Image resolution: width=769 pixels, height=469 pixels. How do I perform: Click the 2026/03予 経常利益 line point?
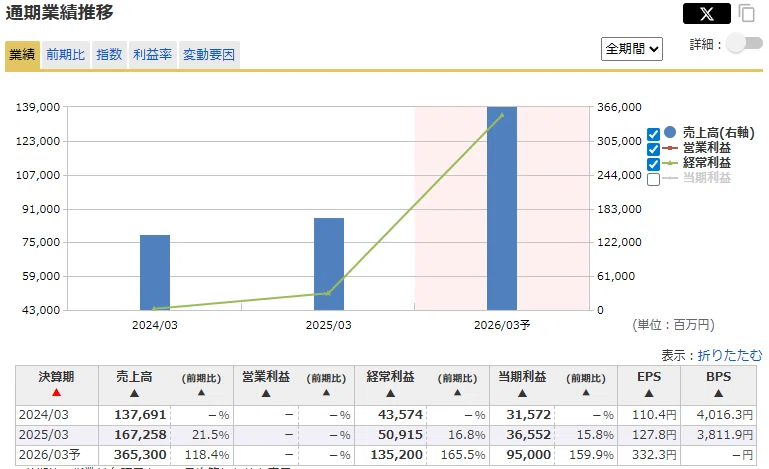coord(502,115)
